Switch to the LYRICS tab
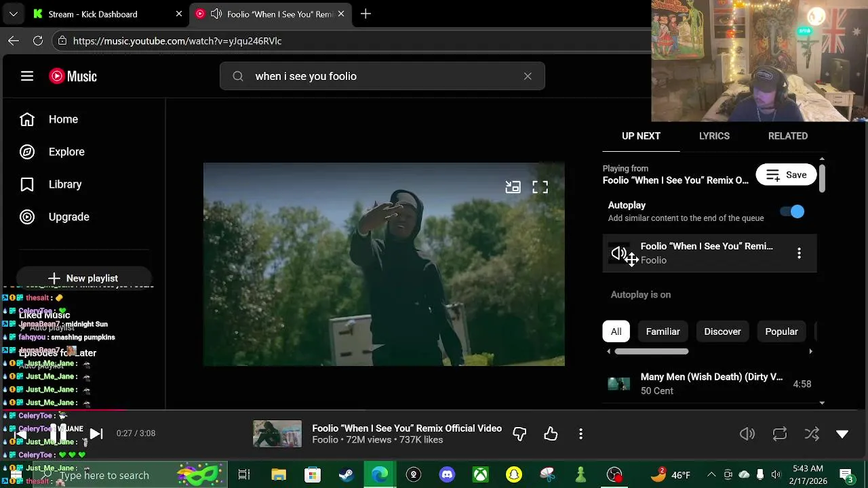The height and width of the screenshot is (488, 868). pos(714,136)
